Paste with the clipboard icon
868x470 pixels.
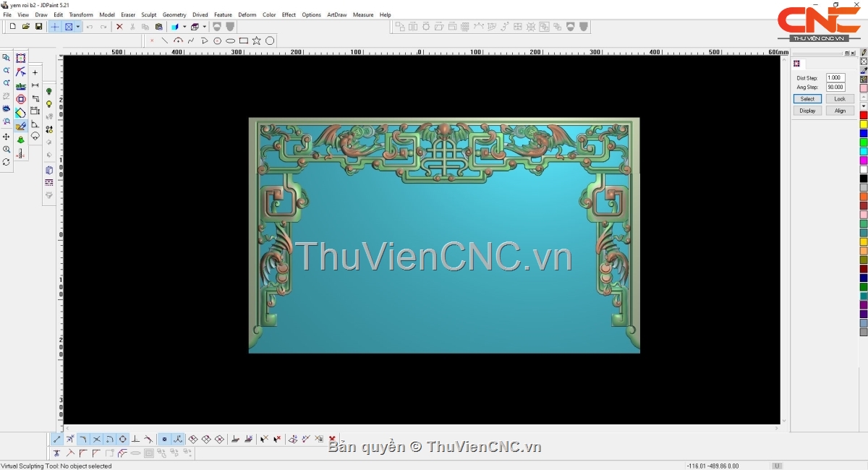(x=158, y=27)
